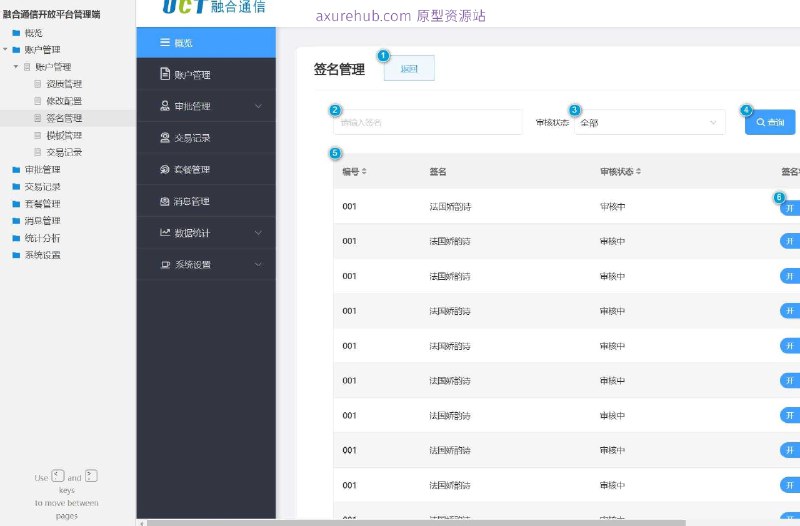Click the blue 查询 search button
Screen dimensions: 800x526
[x=770, y=122]
